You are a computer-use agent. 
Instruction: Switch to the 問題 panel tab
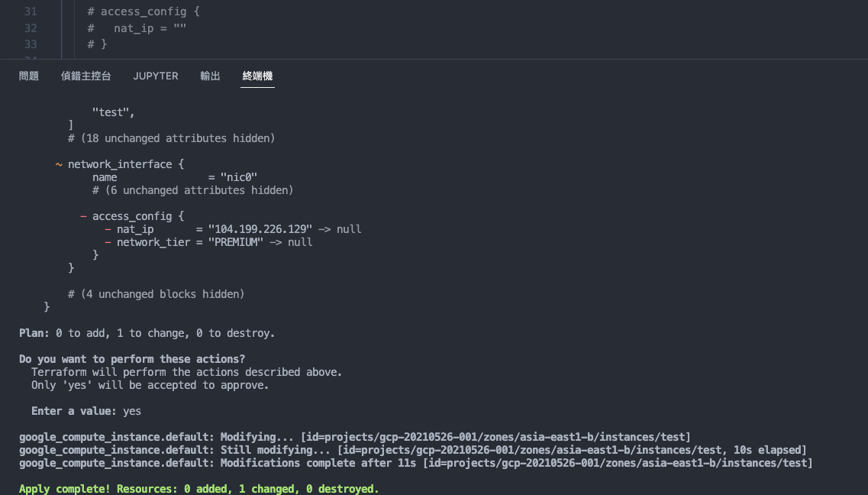29,76
